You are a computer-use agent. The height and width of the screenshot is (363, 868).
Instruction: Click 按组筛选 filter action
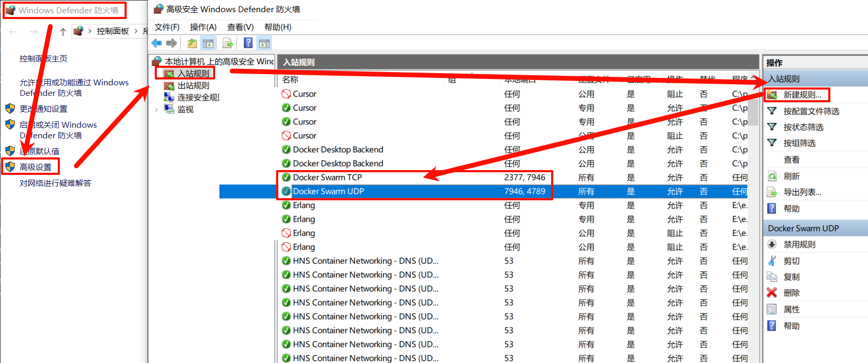point(800,143)
